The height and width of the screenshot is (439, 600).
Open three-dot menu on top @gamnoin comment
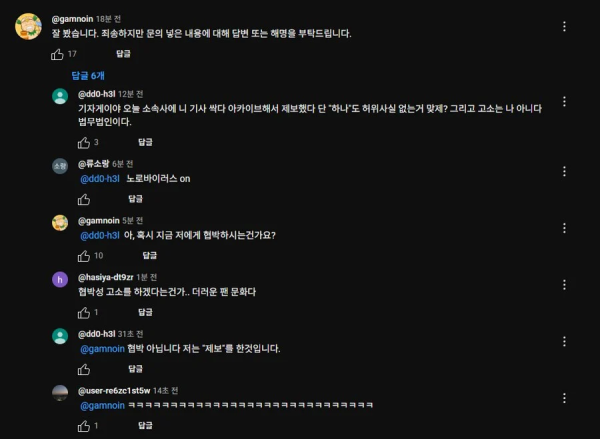click(x=564, y=26)
